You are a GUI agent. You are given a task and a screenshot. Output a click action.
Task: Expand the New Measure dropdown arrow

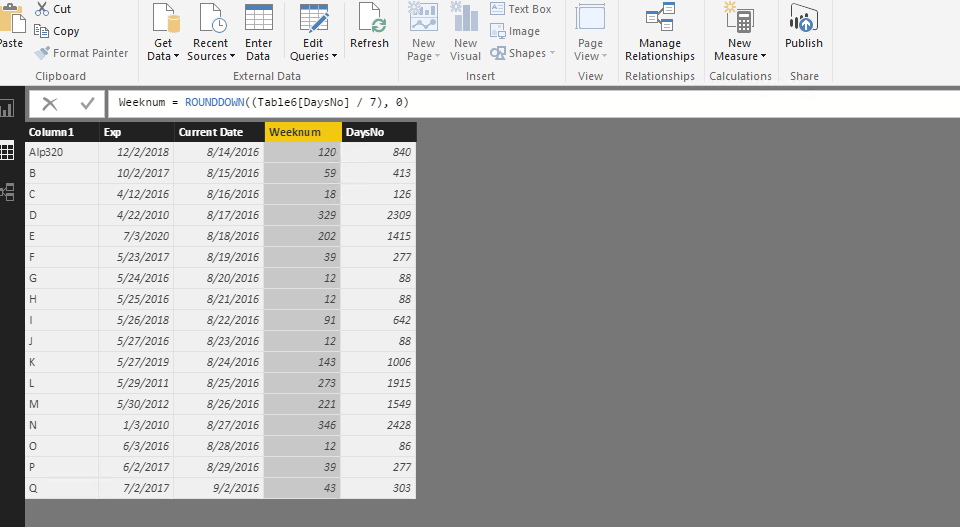(x=763, y=56)
